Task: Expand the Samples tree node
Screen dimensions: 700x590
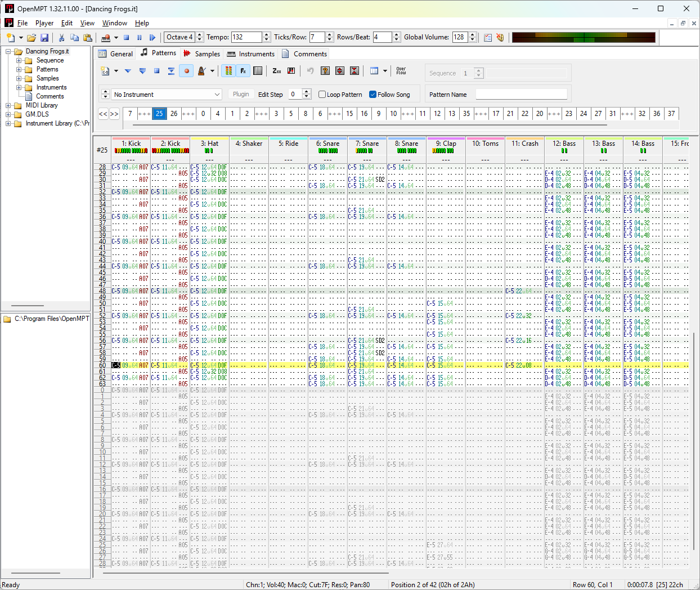Action: click(x=19, y=78)
